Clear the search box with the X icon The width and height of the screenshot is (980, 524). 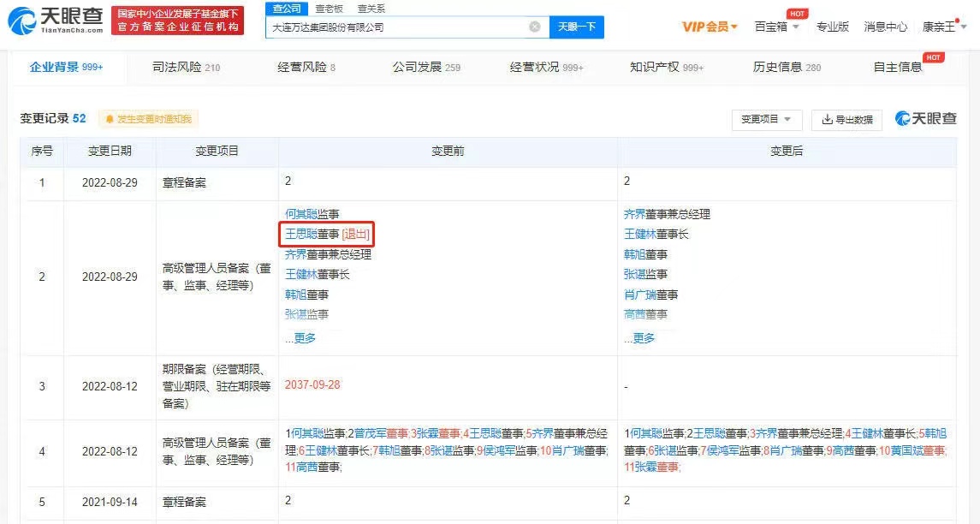pos(534,27)
